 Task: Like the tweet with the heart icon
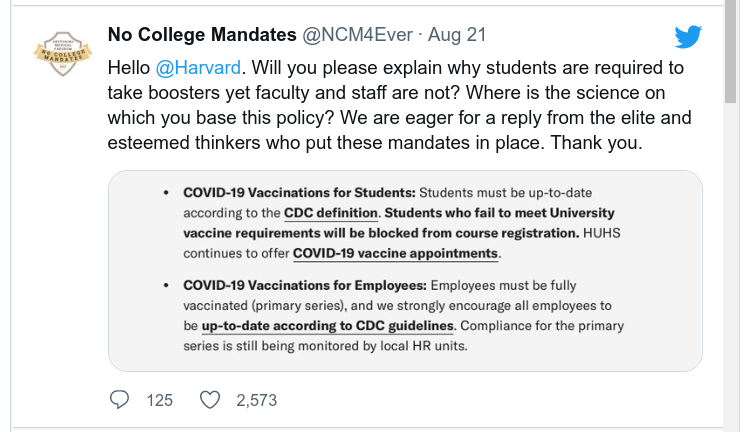tap(210, 400)
